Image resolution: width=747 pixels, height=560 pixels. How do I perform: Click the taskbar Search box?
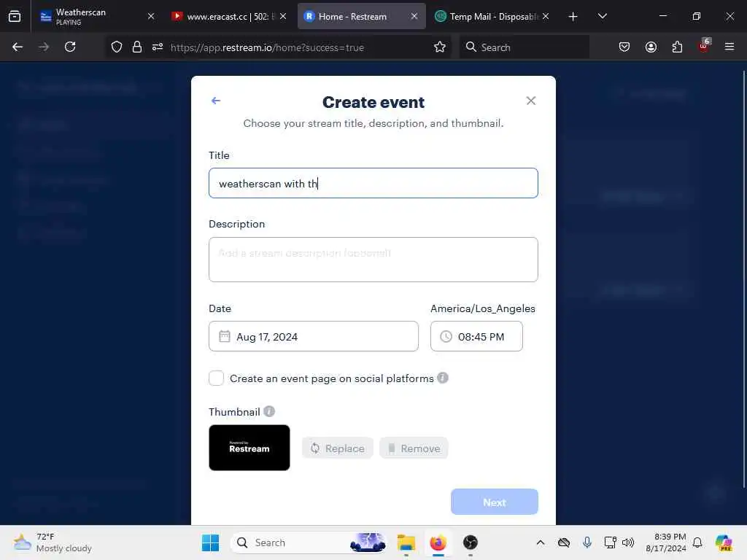(309, 542)
